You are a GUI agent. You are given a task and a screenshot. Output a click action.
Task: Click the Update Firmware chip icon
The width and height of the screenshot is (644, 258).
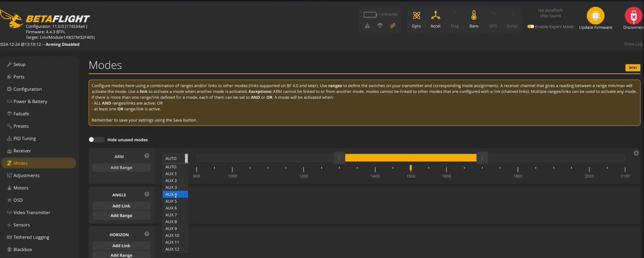coord(595,16)
